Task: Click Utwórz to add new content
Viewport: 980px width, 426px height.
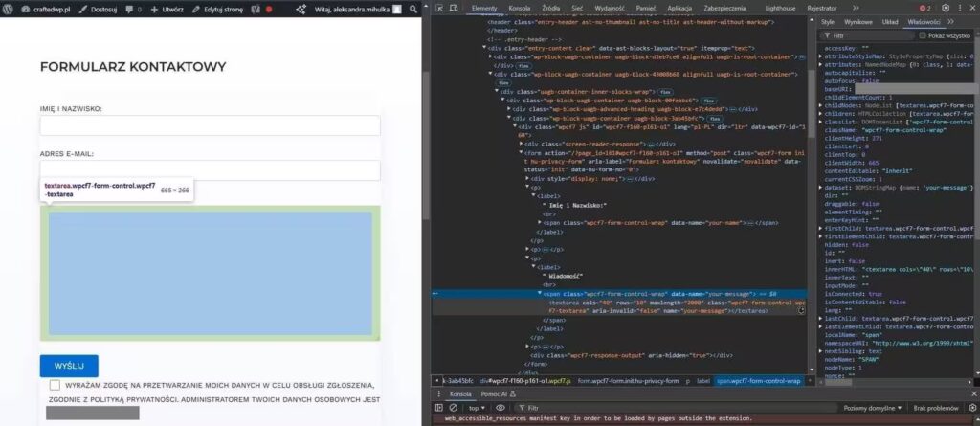Action: (167, 10)
